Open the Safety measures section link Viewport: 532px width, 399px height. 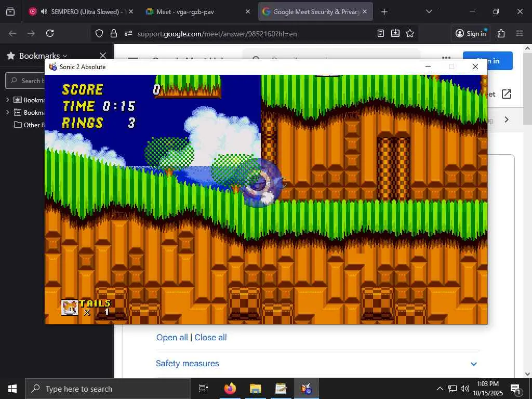click(x=187, y=363)
